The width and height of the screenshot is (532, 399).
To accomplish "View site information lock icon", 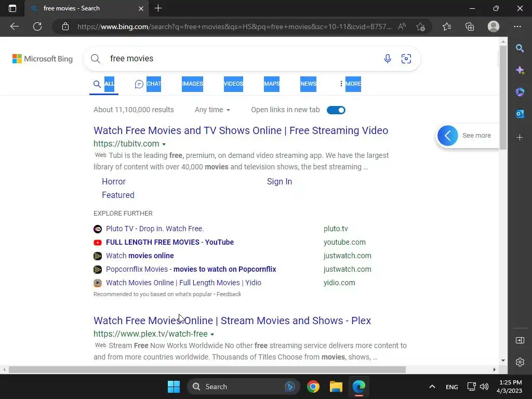I will (65, 26).
